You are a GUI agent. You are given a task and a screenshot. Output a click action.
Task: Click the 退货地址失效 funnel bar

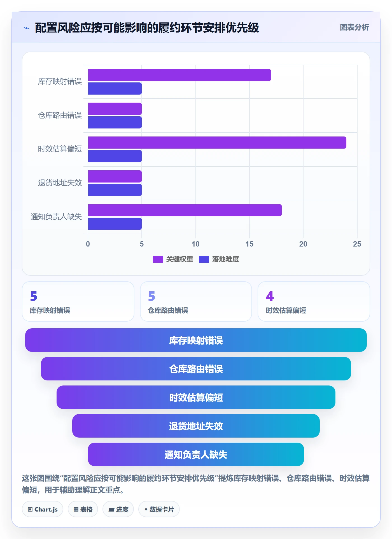point(196,426)
